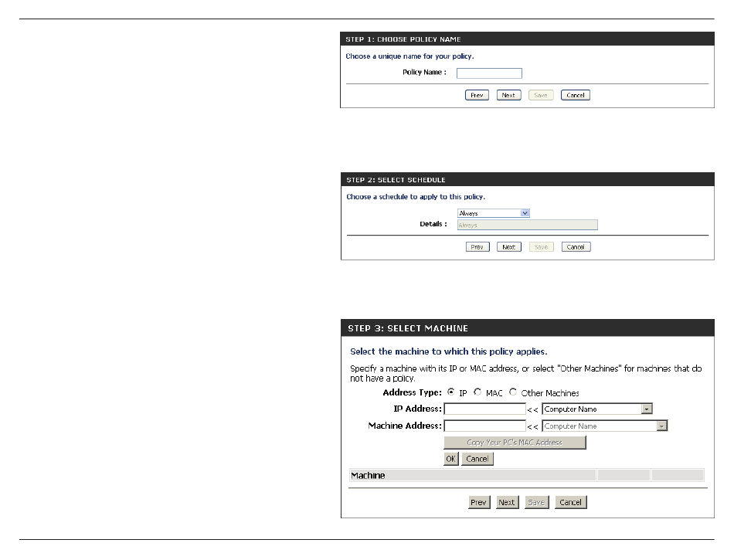This screenshot has height=560, width=734.
Task: Click Prev in Step 3 Select Machine
Action: click(479, 502)
